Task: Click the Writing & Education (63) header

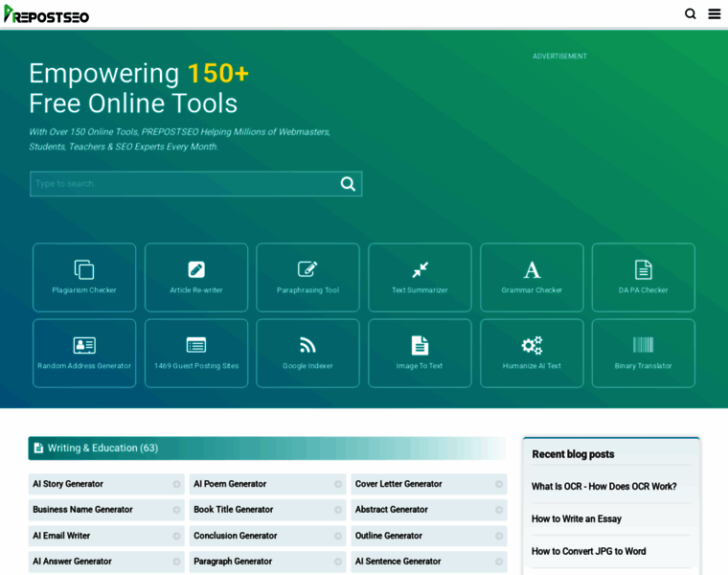Action: point(267,448)
